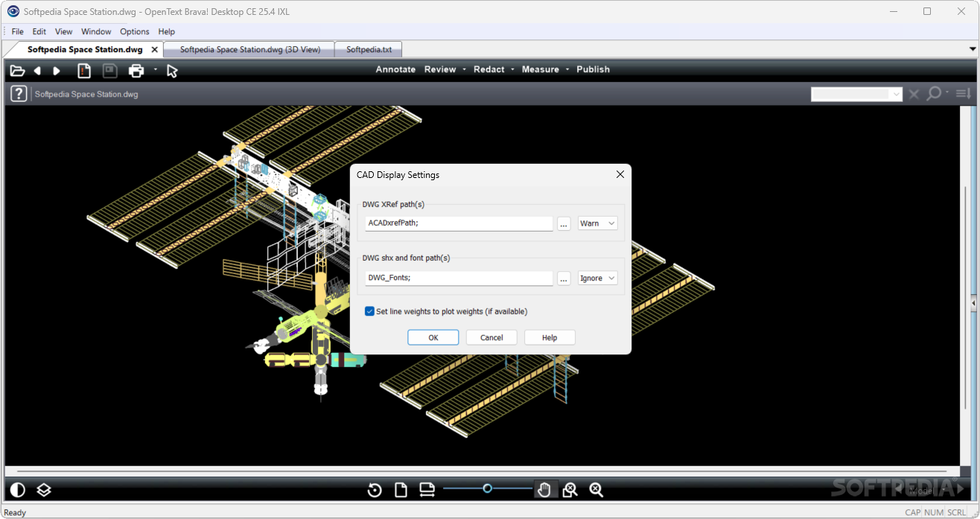
Task: Open the search text combo box
Action: click(856, 94)
